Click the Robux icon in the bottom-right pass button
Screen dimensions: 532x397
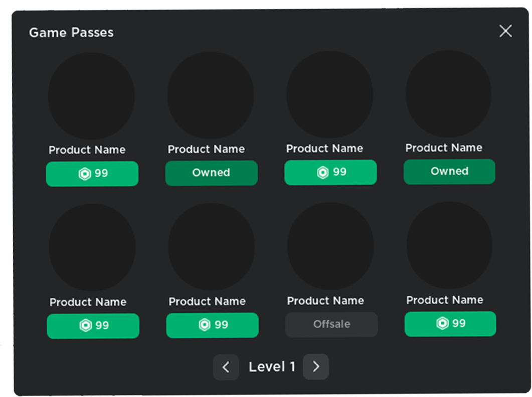pyautogui.click(x=442, y=324)
